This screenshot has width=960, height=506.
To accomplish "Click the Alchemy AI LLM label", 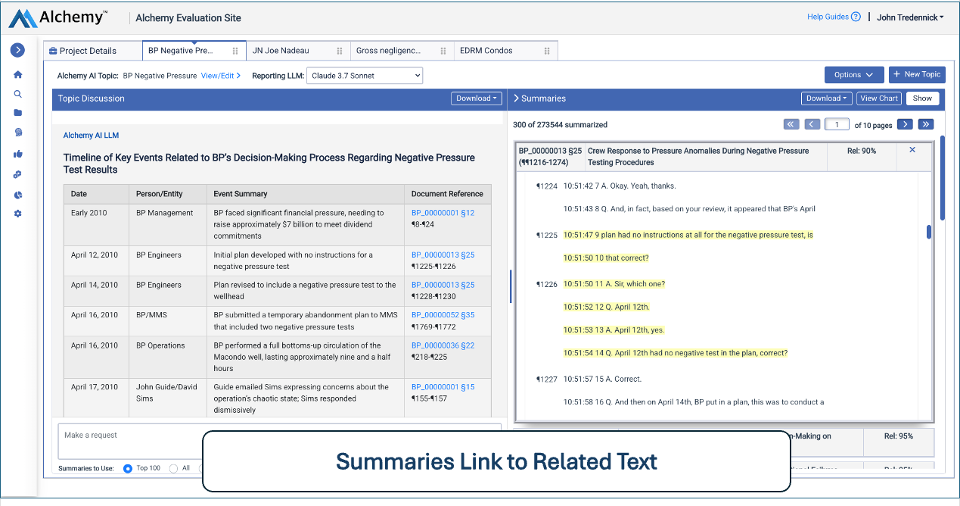I will pyautogui.click(x=91, y=135).
